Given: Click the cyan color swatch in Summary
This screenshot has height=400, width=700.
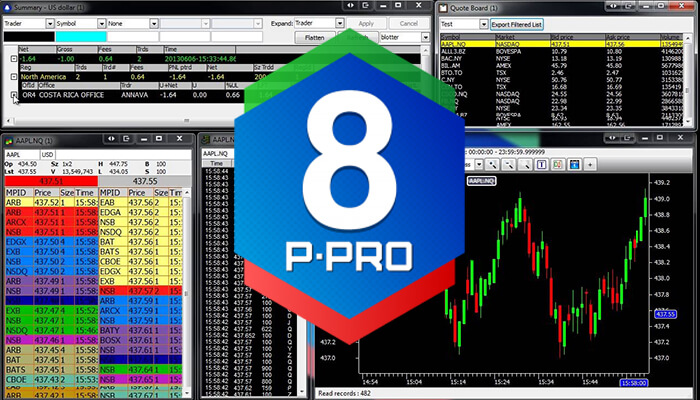Looking at the screenshot, I should (81, 37).
